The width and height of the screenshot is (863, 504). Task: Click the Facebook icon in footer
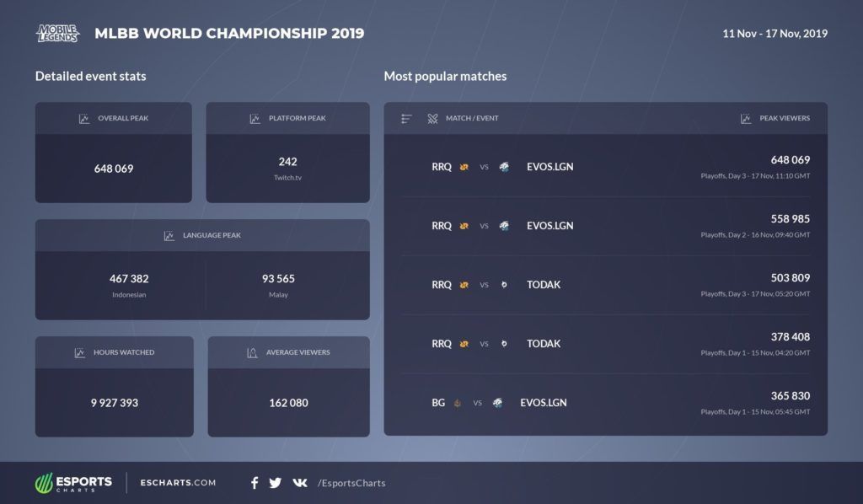point(255,483)
